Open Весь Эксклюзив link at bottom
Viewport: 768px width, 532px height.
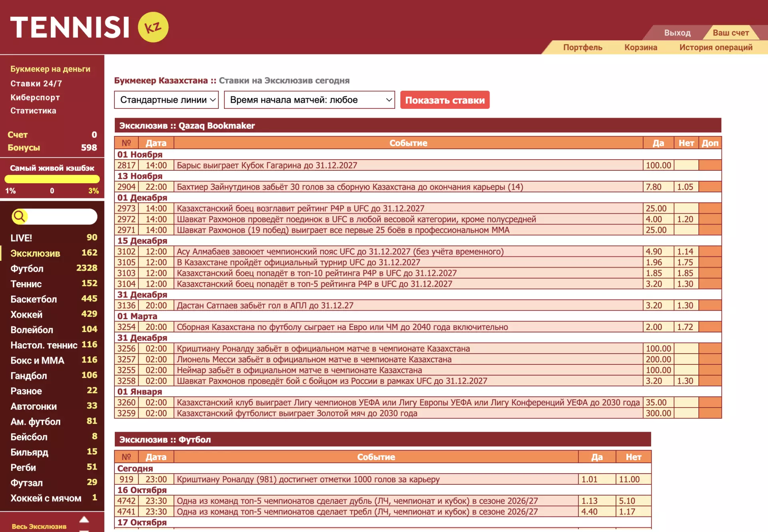pyautogui.click(x=39, y=526)
